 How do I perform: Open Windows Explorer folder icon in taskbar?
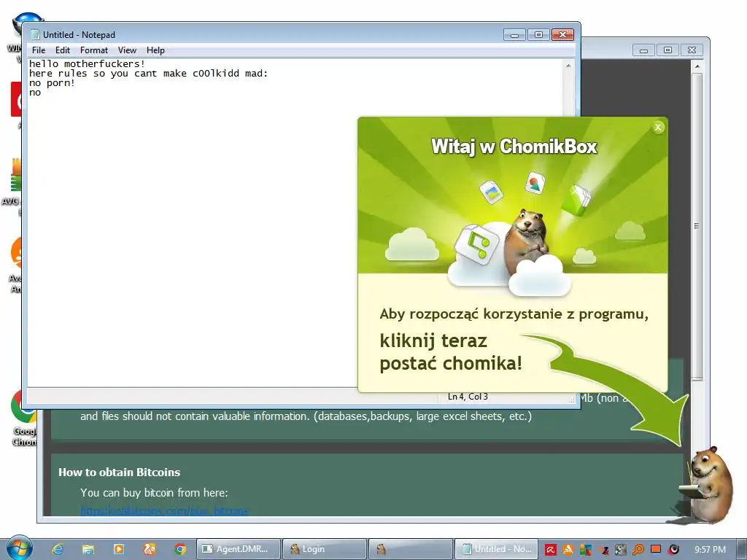coord(88,549)
